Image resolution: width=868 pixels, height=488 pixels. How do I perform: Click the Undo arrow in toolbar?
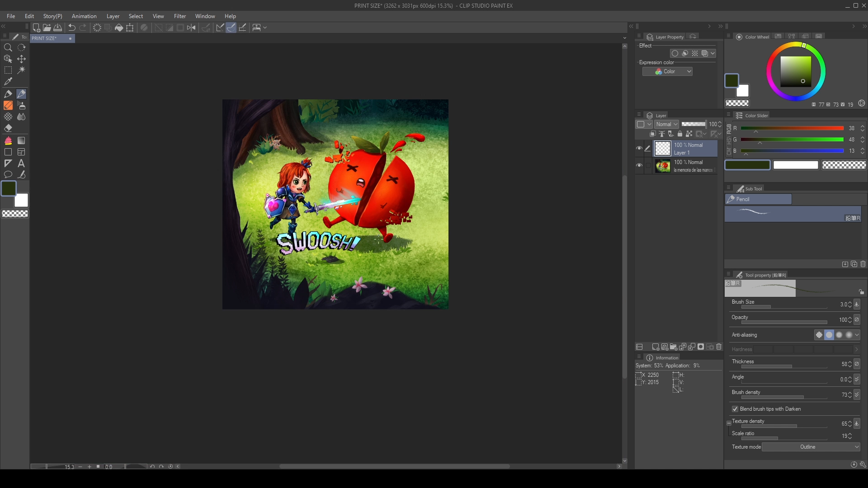[72, 28]
